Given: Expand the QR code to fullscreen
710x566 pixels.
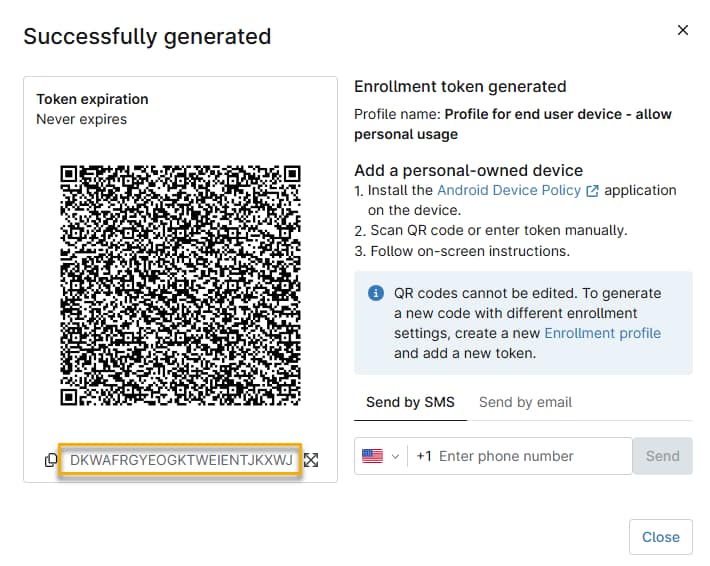Looking at the screenshot, I should pos(311,460).
